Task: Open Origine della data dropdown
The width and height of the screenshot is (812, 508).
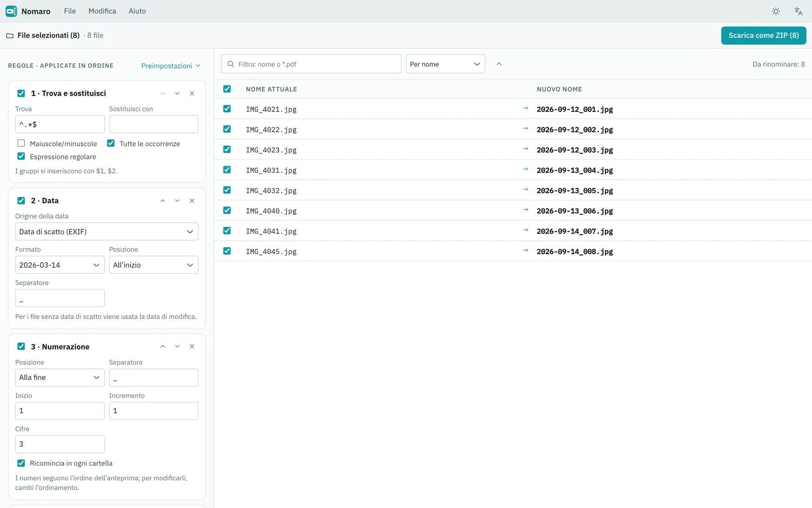Action: (x=107, y=232)
